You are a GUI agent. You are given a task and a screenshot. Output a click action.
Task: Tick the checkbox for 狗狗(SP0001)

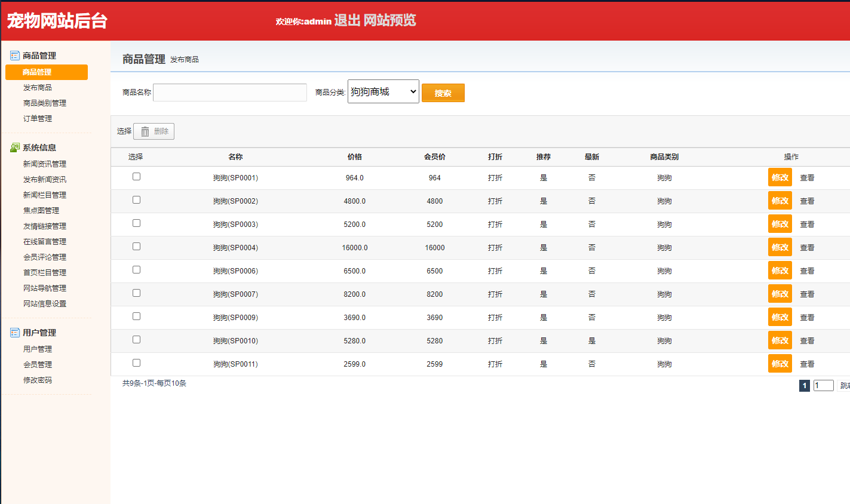[x=136, y=177]
